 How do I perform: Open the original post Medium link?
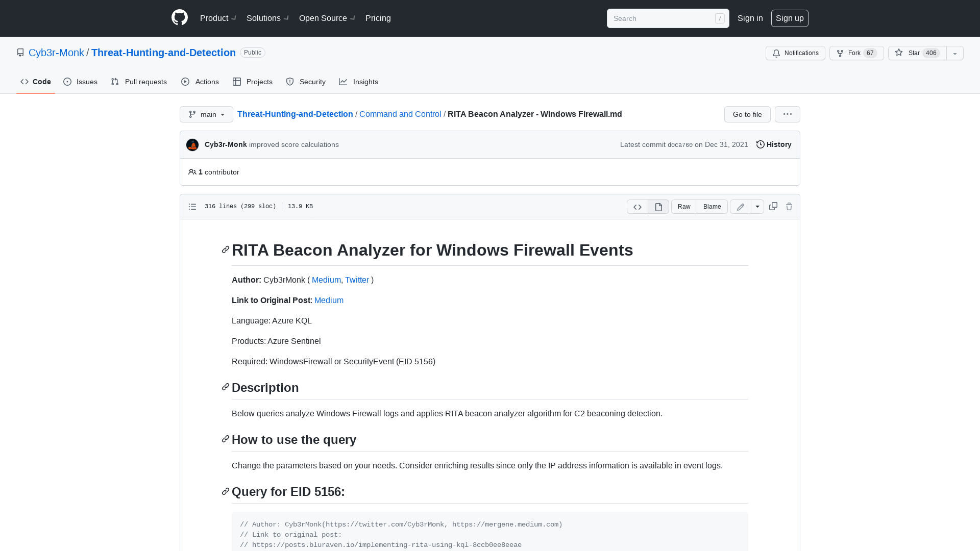click(x=329, y=300)
